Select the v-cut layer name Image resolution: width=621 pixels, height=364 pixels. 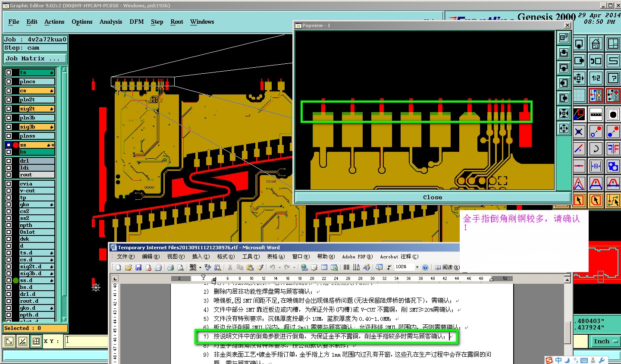click(x=37, y=191)
